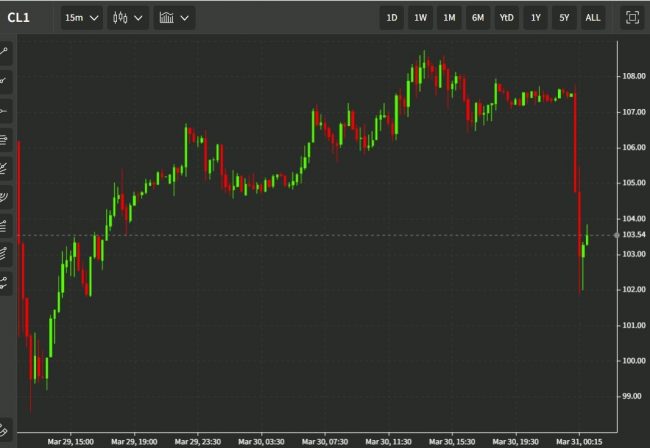Expand the indicators dropdown arrow

[185, 18]
